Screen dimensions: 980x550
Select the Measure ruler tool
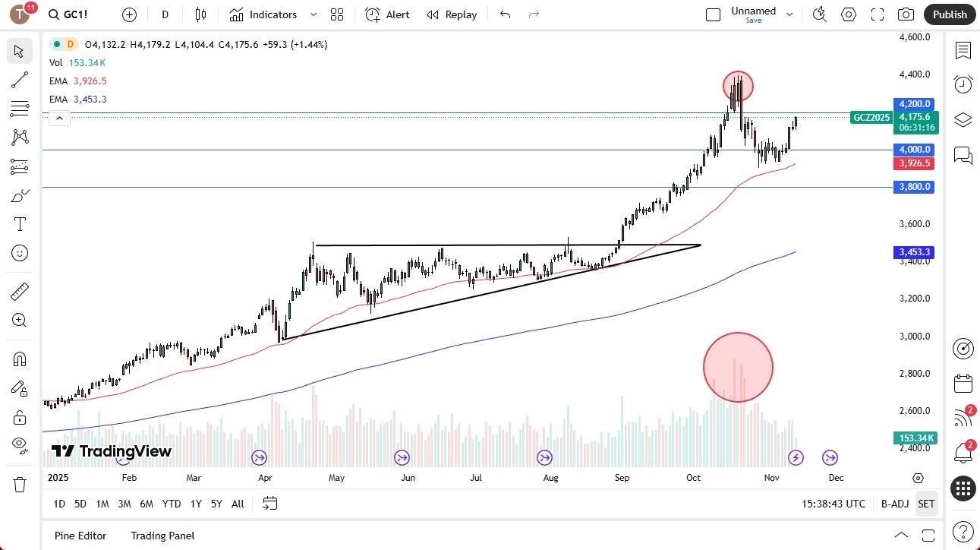pyautogui.click(x=19, y=291)
